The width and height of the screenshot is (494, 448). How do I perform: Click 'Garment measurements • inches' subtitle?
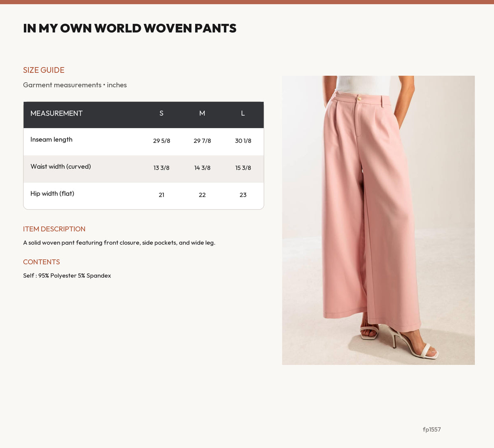(75, 85)
